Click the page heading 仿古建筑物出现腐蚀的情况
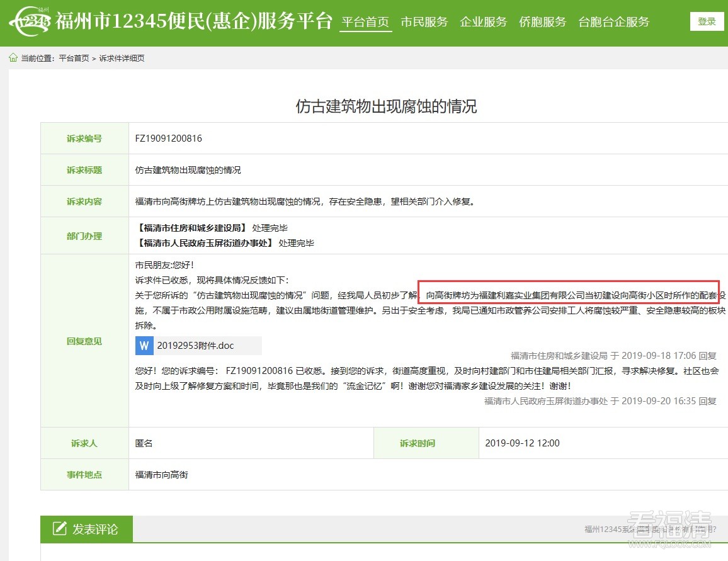Screen dimensions: 728x561 (386, 106)
